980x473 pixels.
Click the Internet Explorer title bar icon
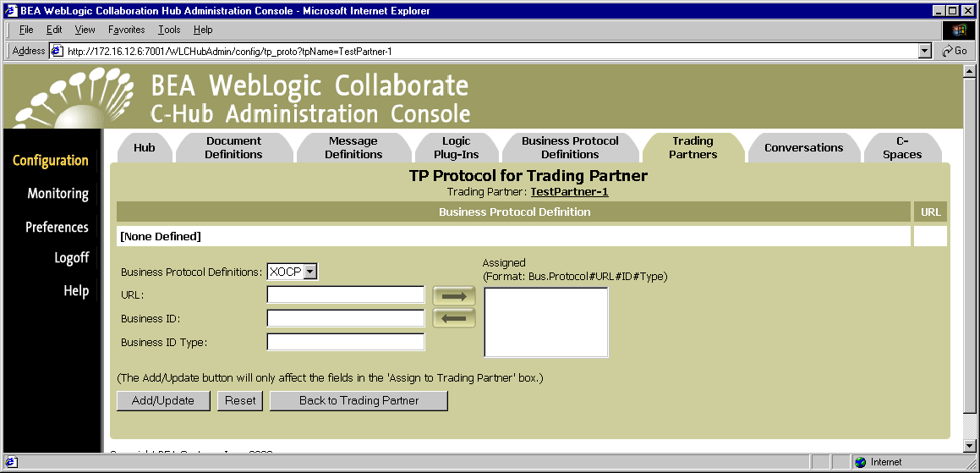click(11, 11)
